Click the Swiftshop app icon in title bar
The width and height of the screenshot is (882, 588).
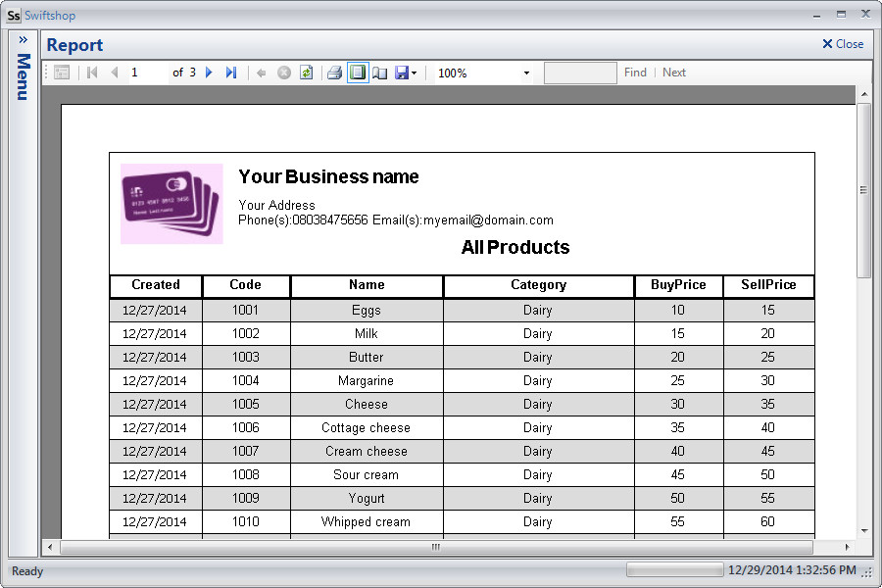tap(14, 16)
